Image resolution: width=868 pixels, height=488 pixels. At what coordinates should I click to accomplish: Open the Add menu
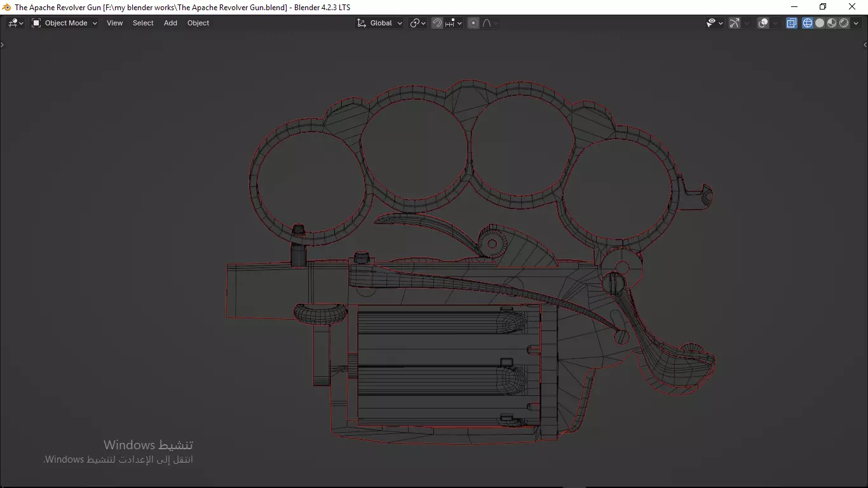(x=170, y=23)
